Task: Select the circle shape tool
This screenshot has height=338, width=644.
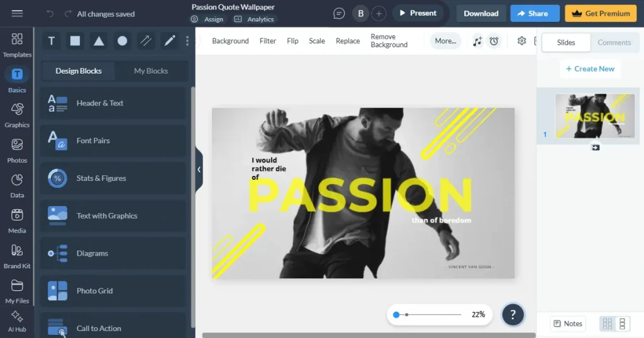Action: 123,41
